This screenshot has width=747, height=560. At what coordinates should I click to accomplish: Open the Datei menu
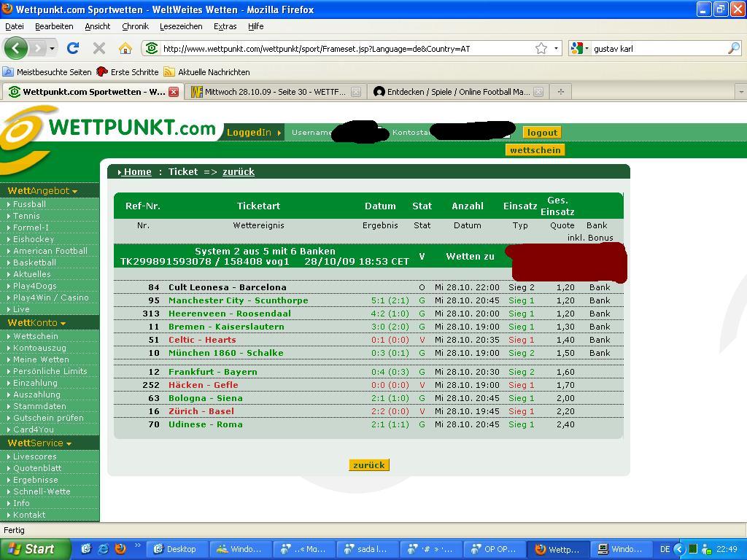coord(15,26)
